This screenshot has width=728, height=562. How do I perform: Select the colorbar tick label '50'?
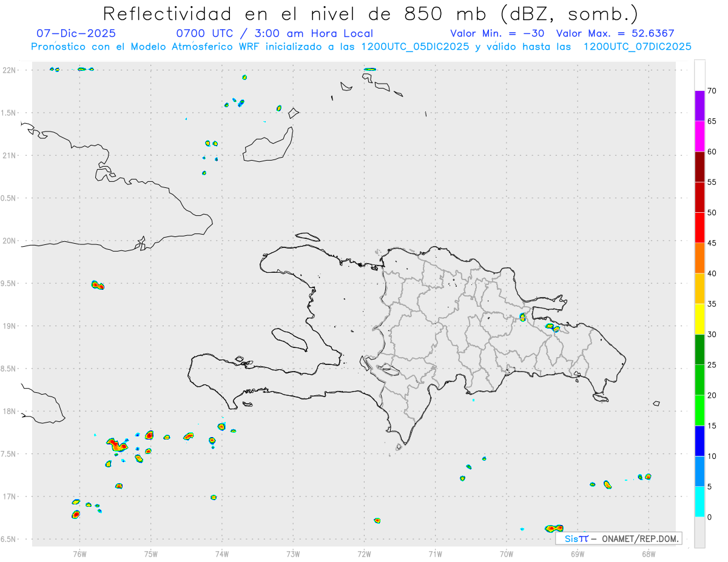coord(712,213)
